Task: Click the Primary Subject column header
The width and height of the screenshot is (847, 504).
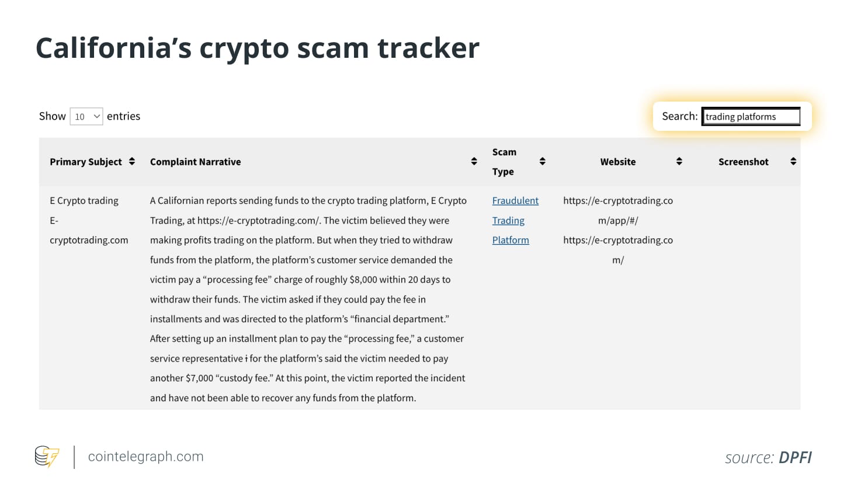Action: click(x=86, y=162)
